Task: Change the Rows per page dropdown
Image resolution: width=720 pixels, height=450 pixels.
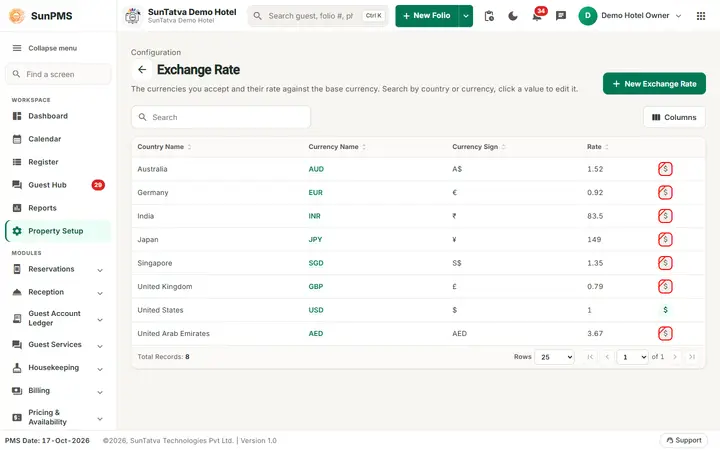Action: tap(554, 357)
